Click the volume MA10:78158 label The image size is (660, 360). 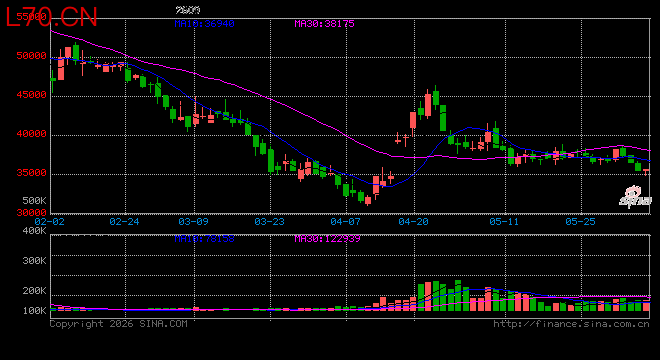[x=204, y=239]
